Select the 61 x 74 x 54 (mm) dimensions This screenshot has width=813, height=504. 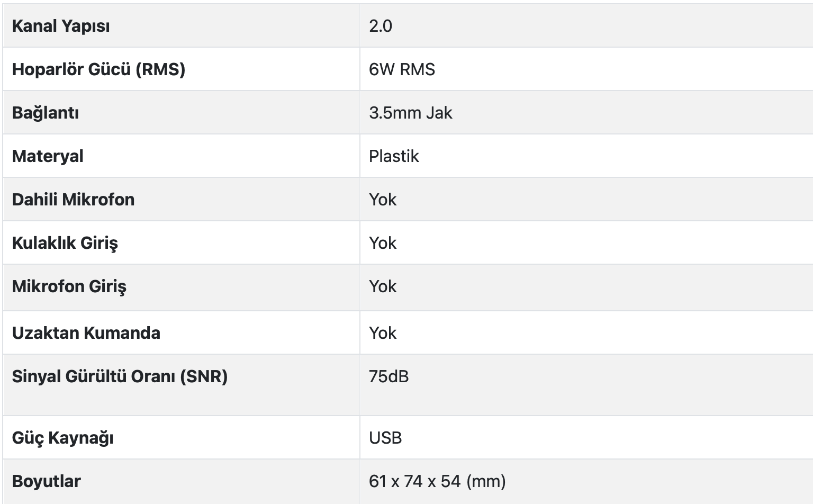pos(437,481)
